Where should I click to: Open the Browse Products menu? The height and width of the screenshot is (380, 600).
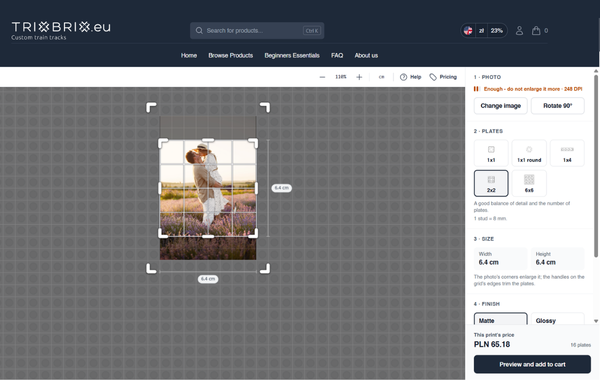tap(231, 55)
